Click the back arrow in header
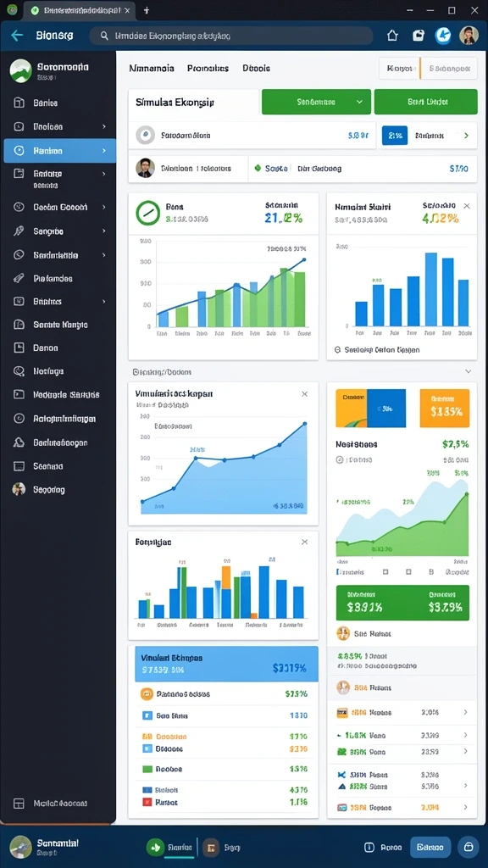The width and height of the screenshot is (488, 868). coord(17,36)
